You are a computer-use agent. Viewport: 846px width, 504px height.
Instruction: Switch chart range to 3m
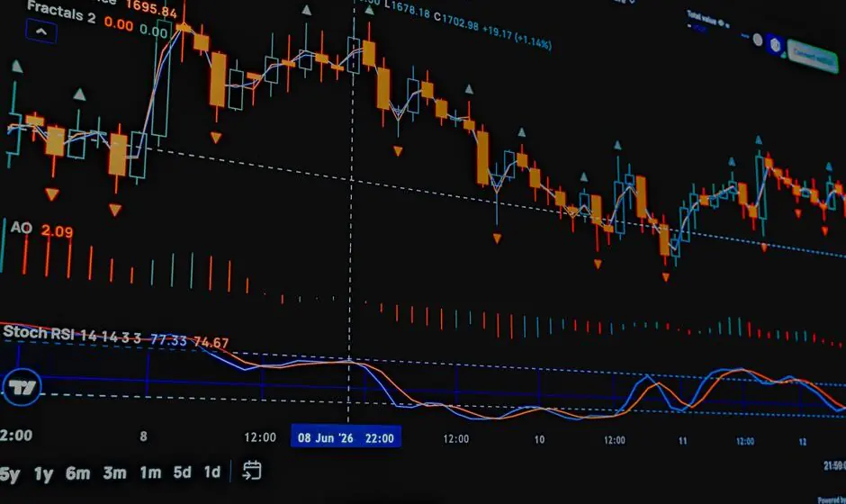(x=114, y=472)
